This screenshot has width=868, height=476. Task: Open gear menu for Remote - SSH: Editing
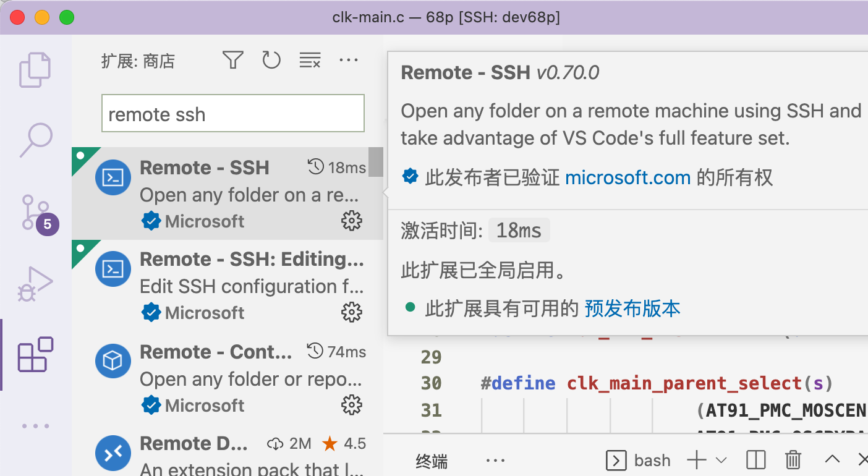click(x=352, y=313)
